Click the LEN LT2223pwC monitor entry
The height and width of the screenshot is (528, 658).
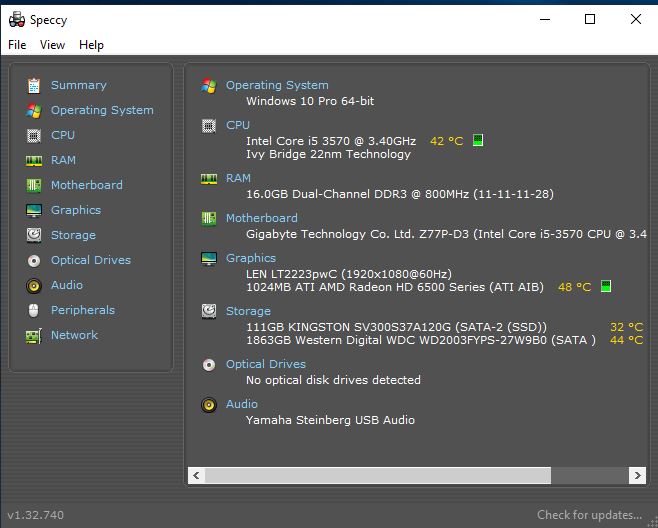coord(349,274)
